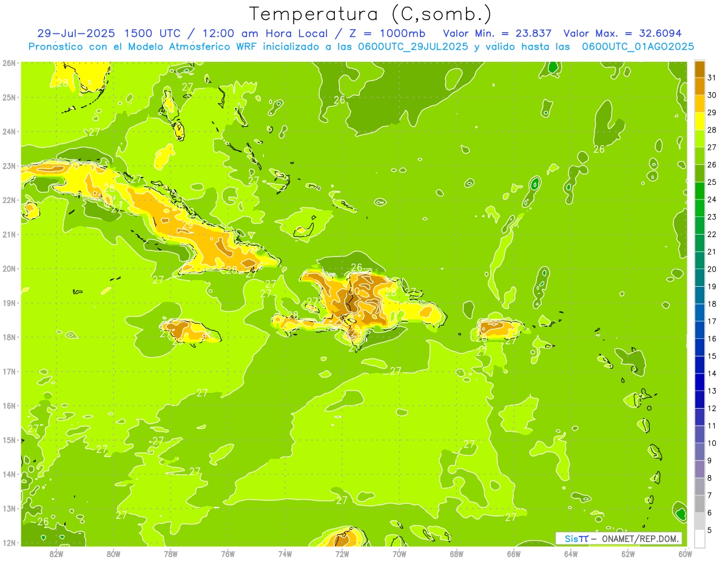Click longitude axis label 68W

point(457,554)
